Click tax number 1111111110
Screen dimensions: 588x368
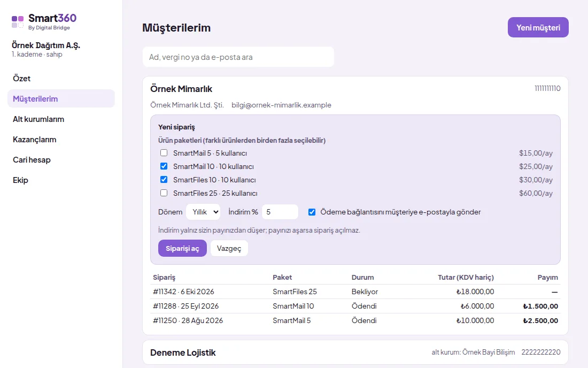point(547,89)
